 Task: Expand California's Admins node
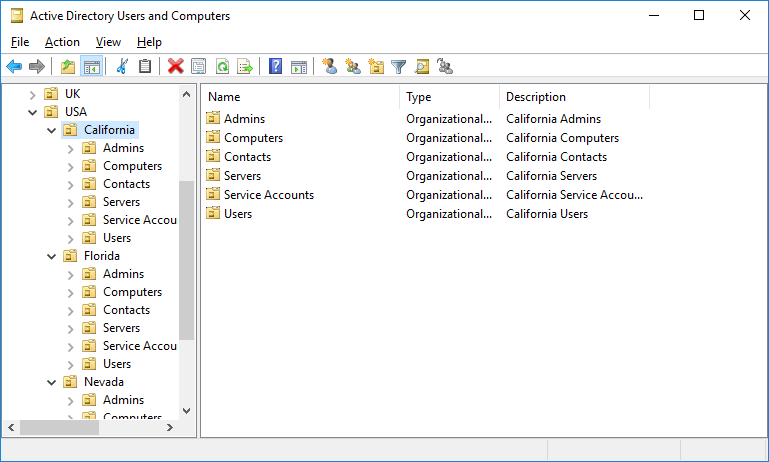pyautogui.click(x=71, y=149)
